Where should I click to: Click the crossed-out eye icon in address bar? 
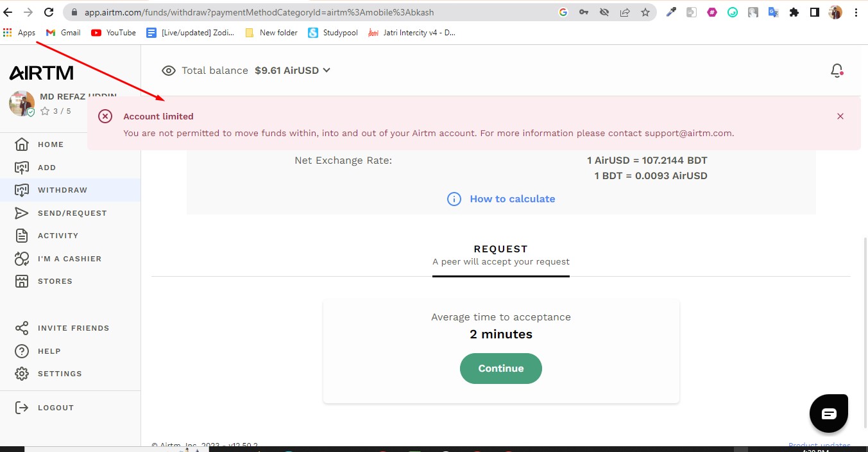[x=604, y=12]
